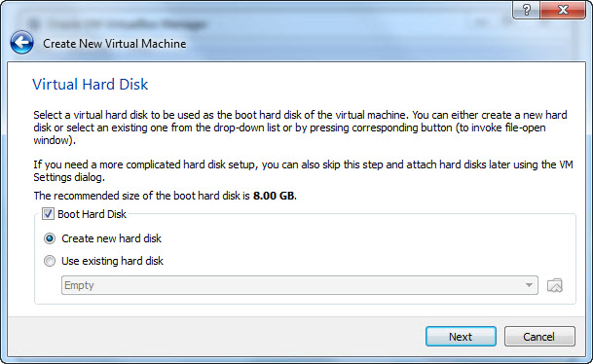This screenshot has width=593, height=364.
Task: Click the Create New Virtual Machine title text
Action: [x=115, y=44]
